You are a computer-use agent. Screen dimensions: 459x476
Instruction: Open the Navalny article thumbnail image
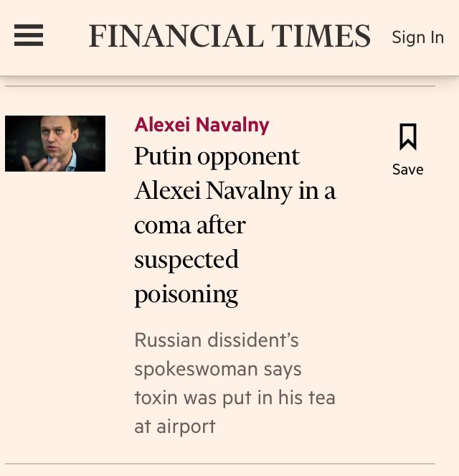[55, 144]
